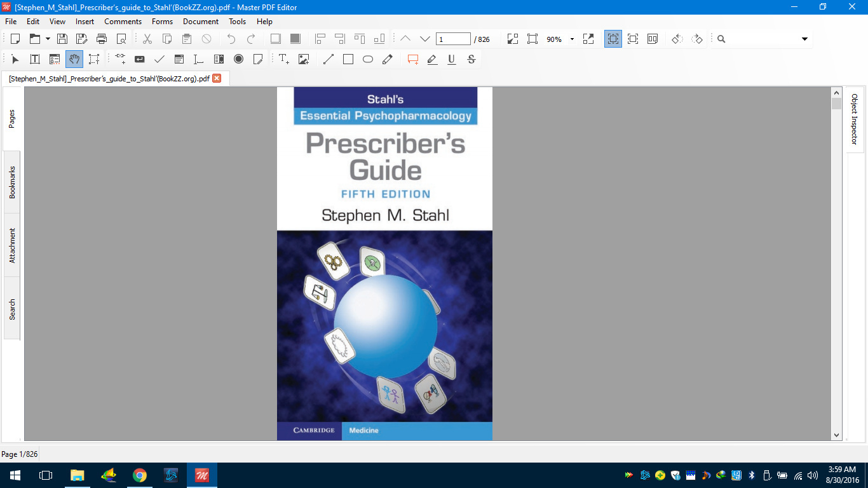Screen dimensions: 868x488
Task: Click the vertical scrollbar down arrow
Action: point(837,435)
